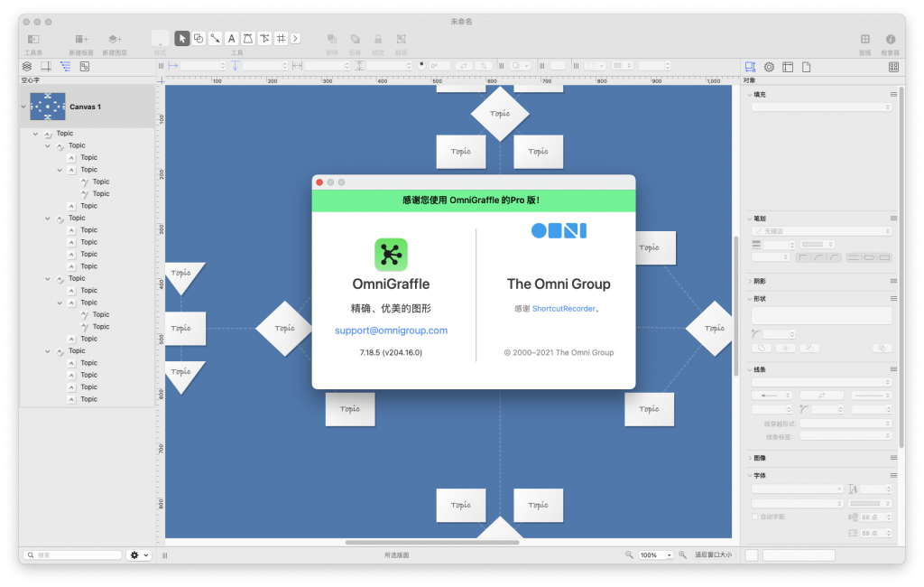Image resolution: width=924 pixels, height=587 pixels.
Task: Collapse the 形状 section
Action: pos(750,299)
